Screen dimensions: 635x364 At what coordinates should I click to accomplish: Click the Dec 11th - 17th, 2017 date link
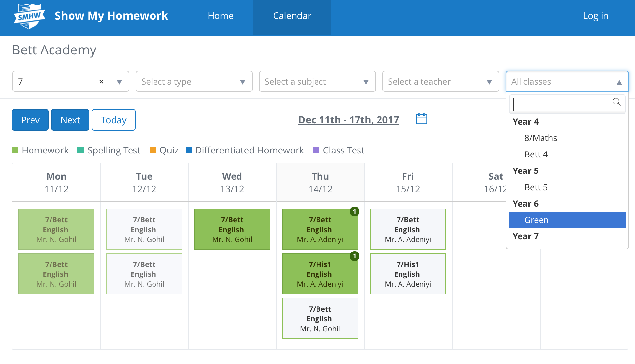349,120
